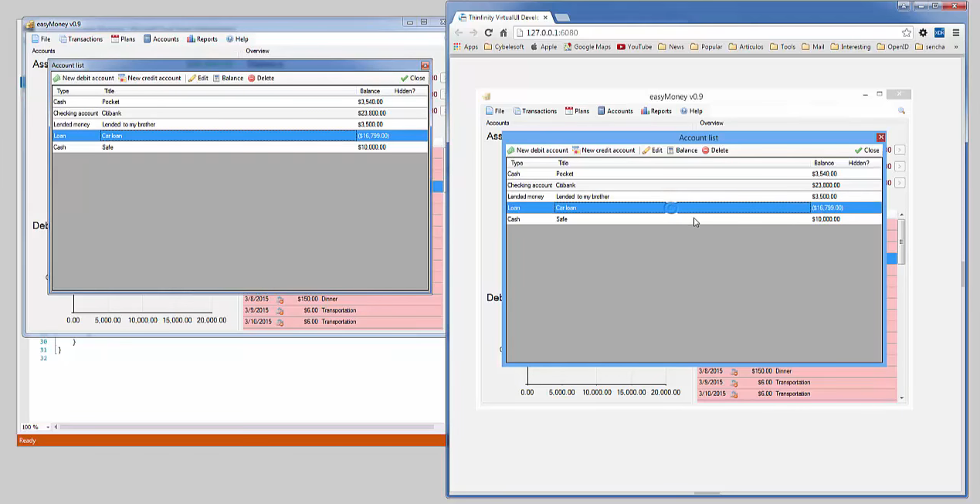Click New credit account in browser Account list
Screen dimensions: 980x504
pyautogui.click(x=604, y=151)
